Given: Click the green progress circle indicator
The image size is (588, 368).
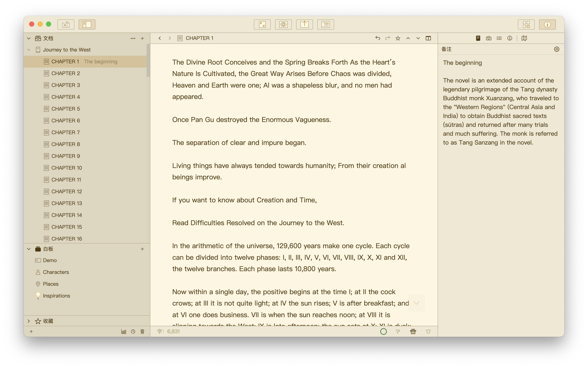Looking at the screenshot, I should click(x=384, y=331).
